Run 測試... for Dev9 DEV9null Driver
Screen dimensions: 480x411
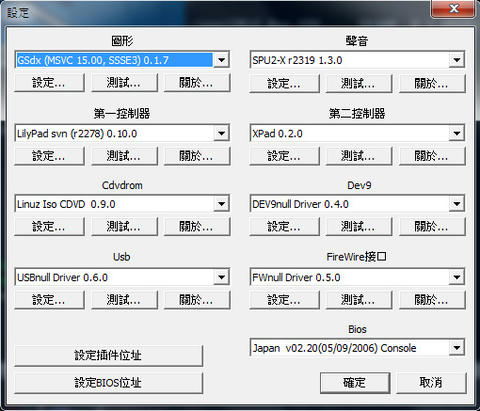[359, 227]
